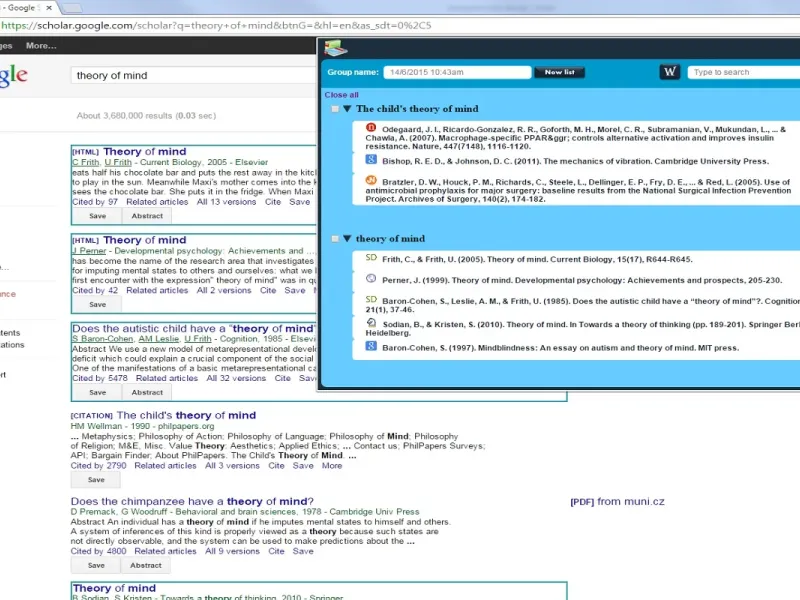The image size is (800, 600).
Task: Click S Baron-Cohen author link
Action: pos(103,339)
